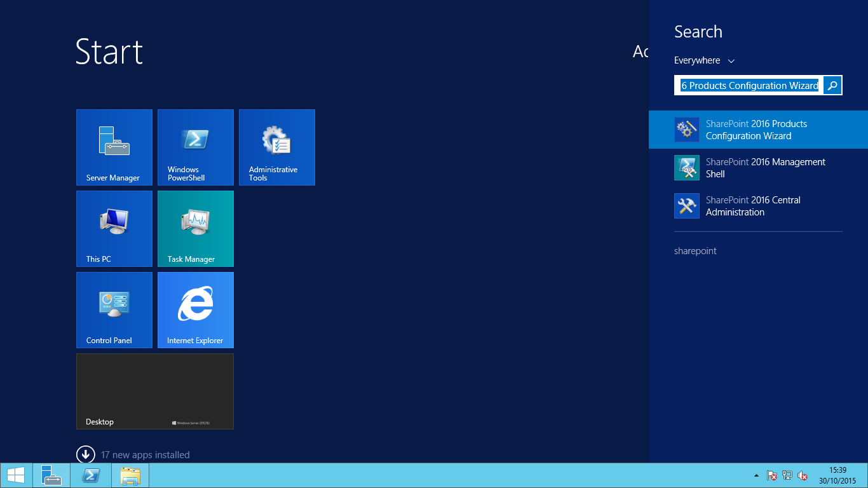Open SharePoint 2016 Products Configuration Wizard result

758,130
